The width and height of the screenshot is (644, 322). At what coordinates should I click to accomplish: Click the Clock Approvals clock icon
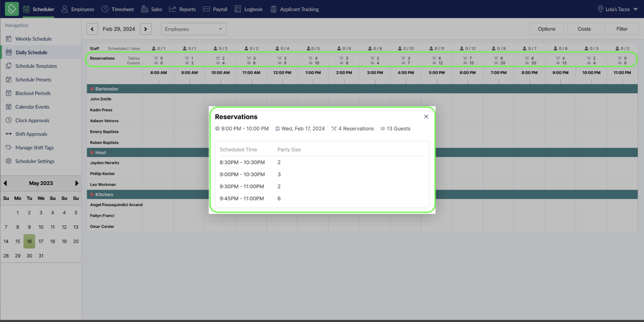pyautogui.click(x=9, y=120)
